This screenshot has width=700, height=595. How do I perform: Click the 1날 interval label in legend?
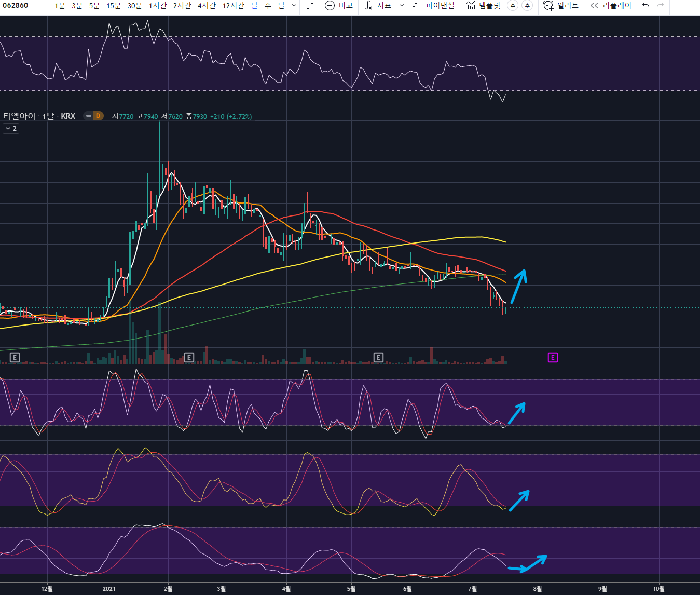tap(48, 116)
